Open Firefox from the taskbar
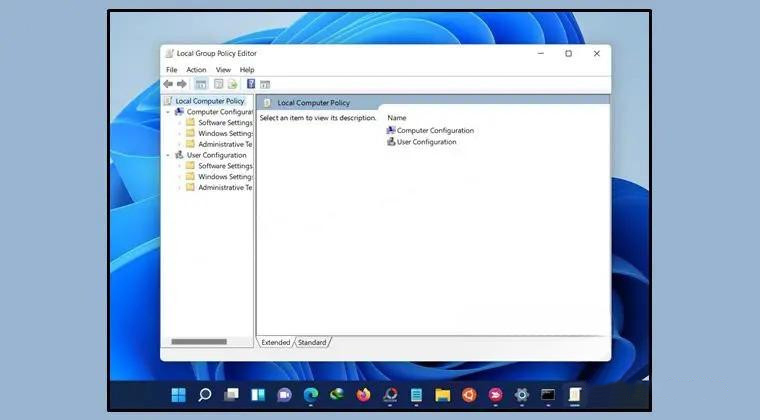This screenshot has width=760, height=420. [x=362, y=395]
